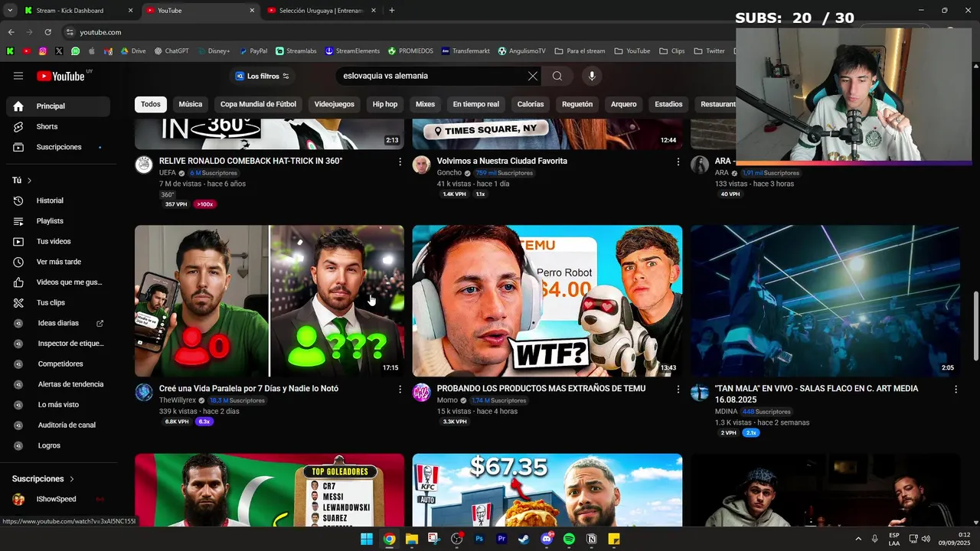980x551 pixels.
Task: Clear the search text with the X icon
Action: click(533, 76)
